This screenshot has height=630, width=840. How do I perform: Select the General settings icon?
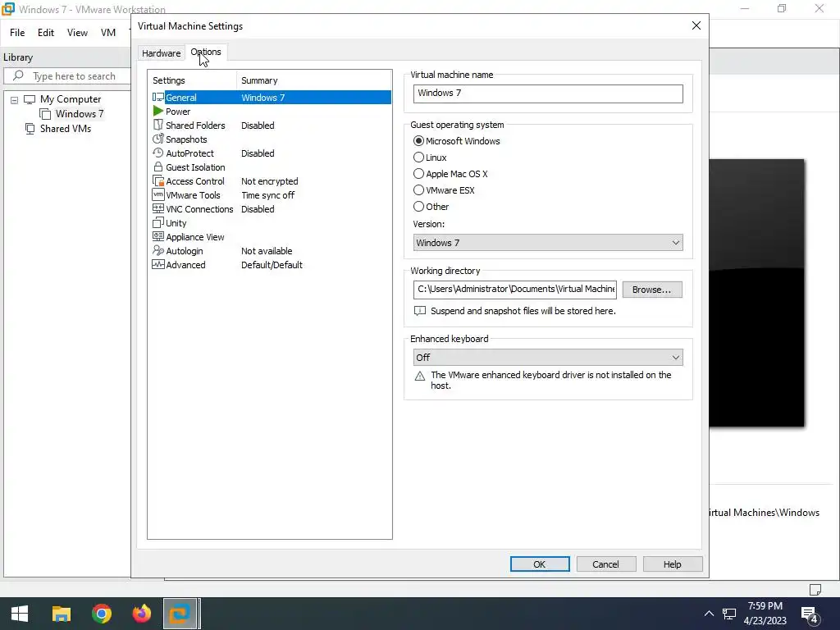(x=158, y=97)
